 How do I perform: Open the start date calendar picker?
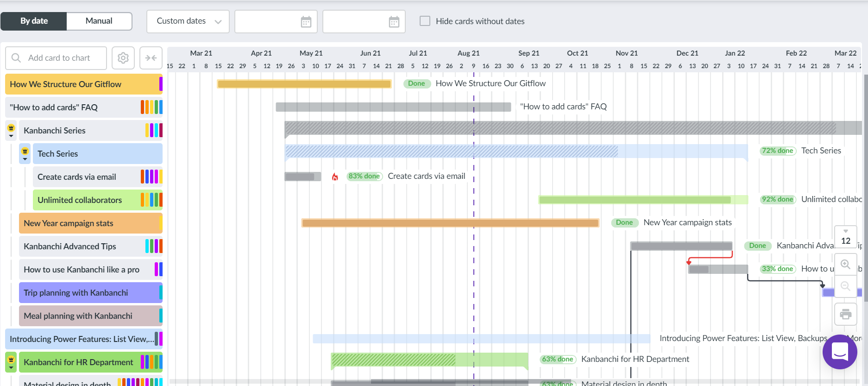pos(306,22)
